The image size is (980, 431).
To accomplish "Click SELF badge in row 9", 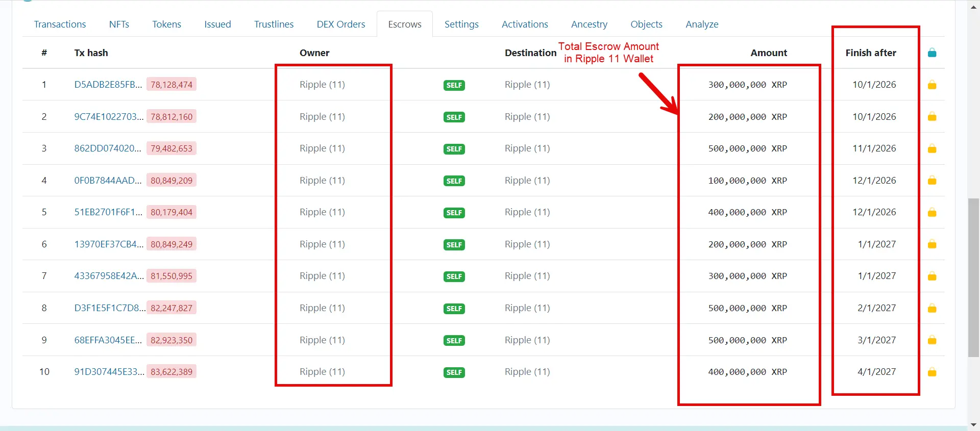I will tap(454, 341).
